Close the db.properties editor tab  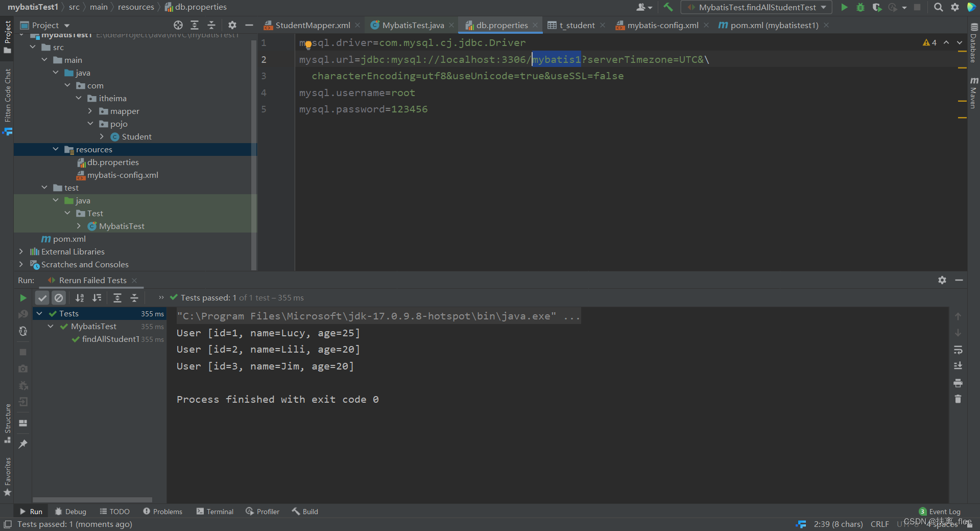coord(535,25)
